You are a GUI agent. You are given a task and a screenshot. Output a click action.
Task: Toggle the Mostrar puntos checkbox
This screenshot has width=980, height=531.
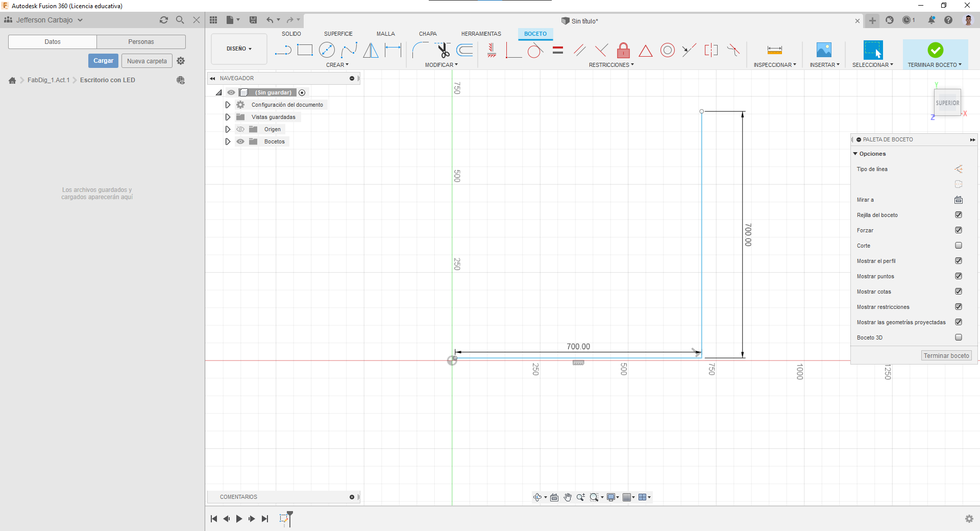(959, 276)
